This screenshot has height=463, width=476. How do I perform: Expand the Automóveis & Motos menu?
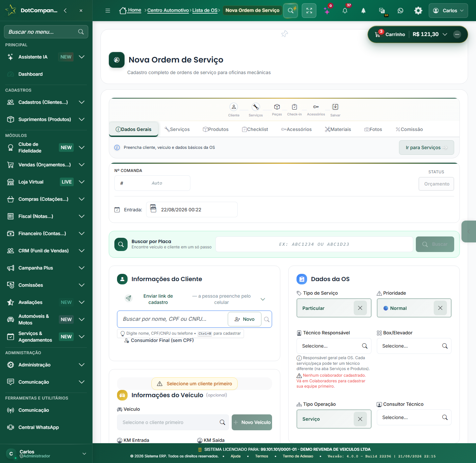[82, 319]
